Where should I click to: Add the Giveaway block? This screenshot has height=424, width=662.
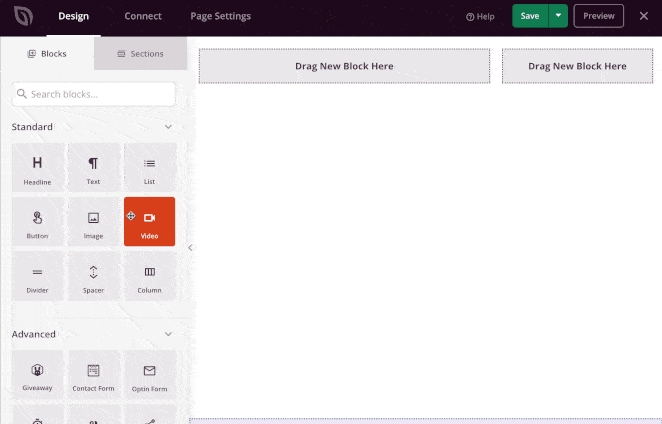click(x=38, y=375)
